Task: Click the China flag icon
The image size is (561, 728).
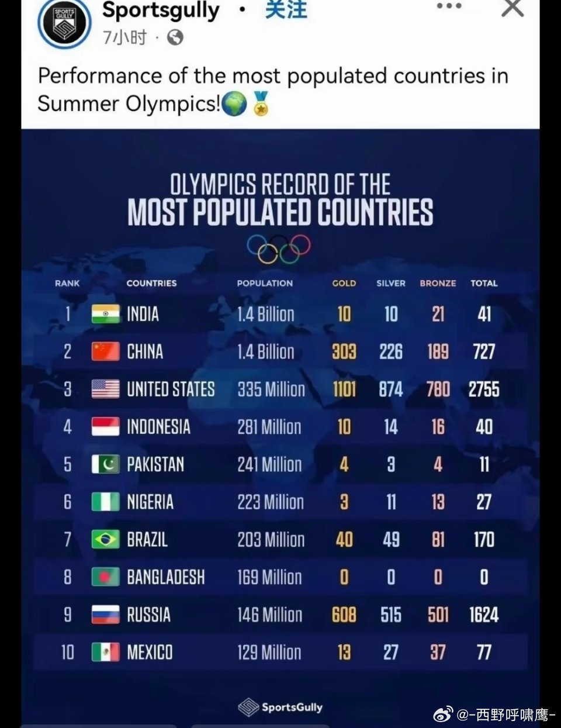Action: tap(106, 351)
